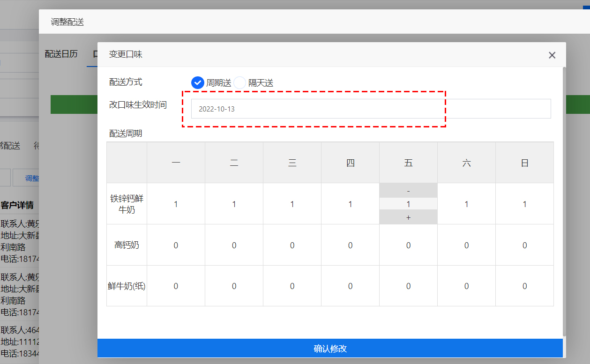Click the 改口味生效时间 date field
This screenshot has width=590, height=364.
370,109
